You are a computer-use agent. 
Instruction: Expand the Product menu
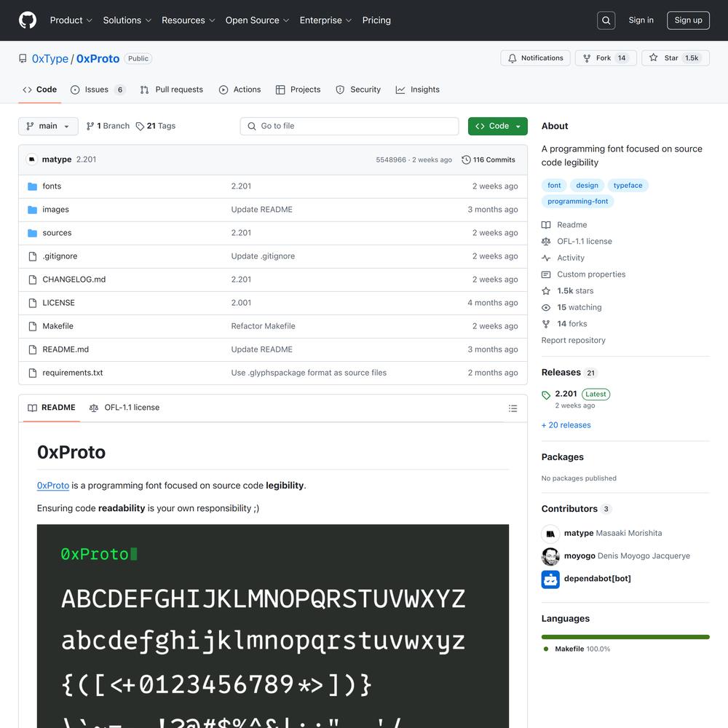[x=71, y=20]
